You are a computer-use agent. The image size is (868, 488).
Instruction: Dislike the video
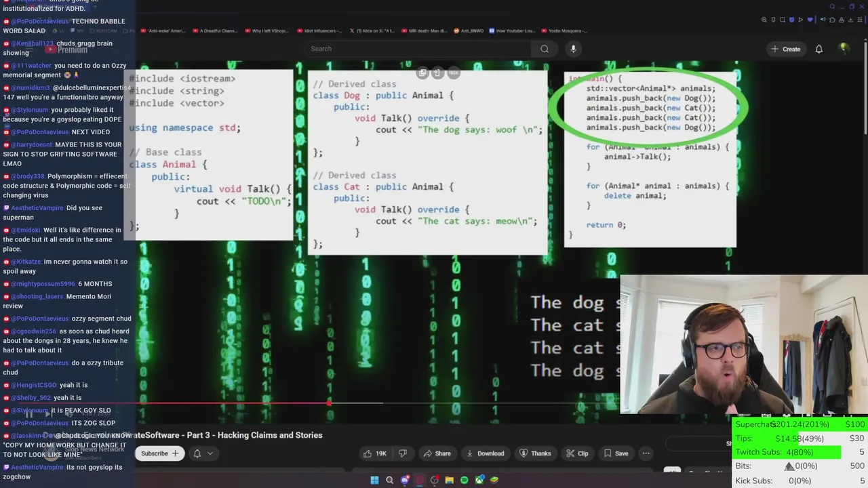403,453
